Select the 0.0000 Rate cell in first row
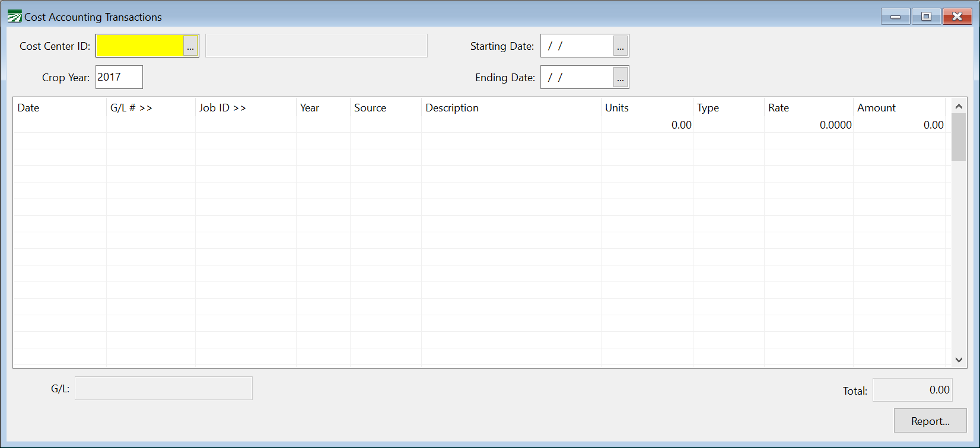Image resolution: width=980 pixels, height=448 pixels. coord(809,125)
